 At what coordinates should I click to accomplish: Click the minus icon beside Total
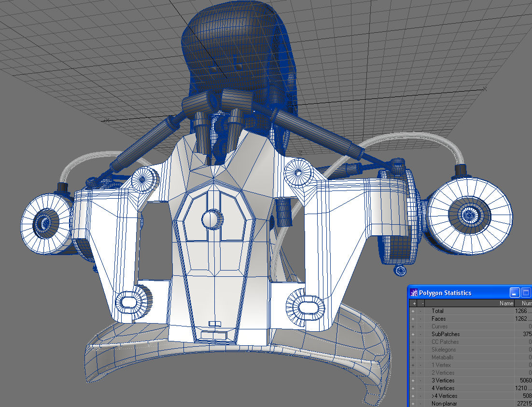pyautogui.click(x=421, y=311)
